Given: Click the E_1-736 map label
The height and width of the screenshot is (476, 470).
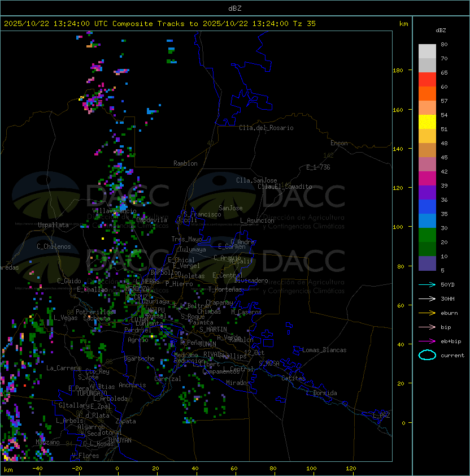Looking at the screenshot, I should [x=318, y=167].
